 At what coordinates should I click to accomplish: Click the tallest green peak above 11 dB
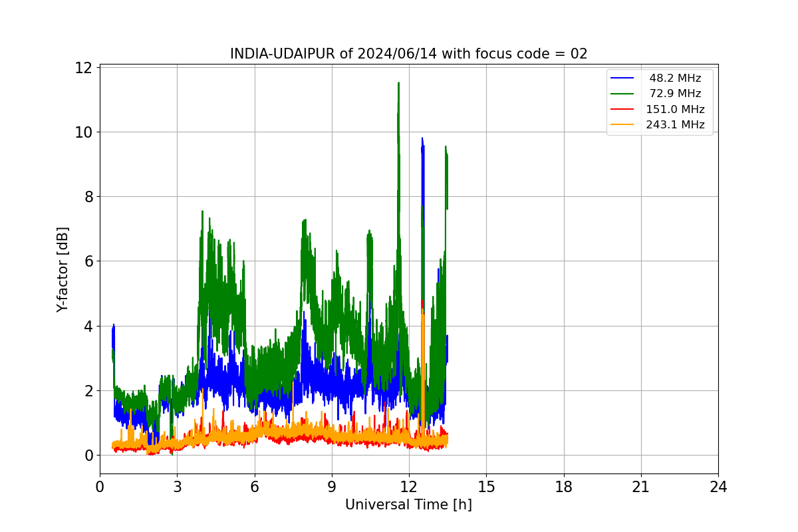coord(398,84)
